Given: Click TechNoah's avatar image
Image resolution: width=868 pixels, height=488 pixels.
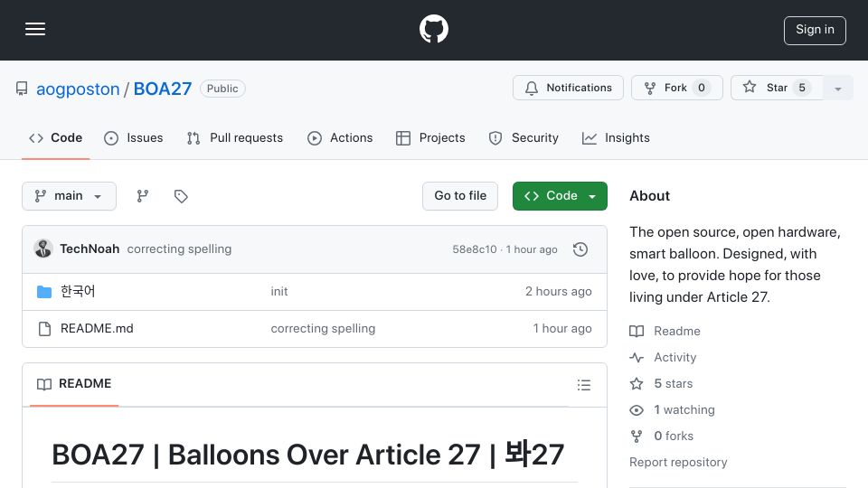Looking at the screenshot, I should 43,249.
